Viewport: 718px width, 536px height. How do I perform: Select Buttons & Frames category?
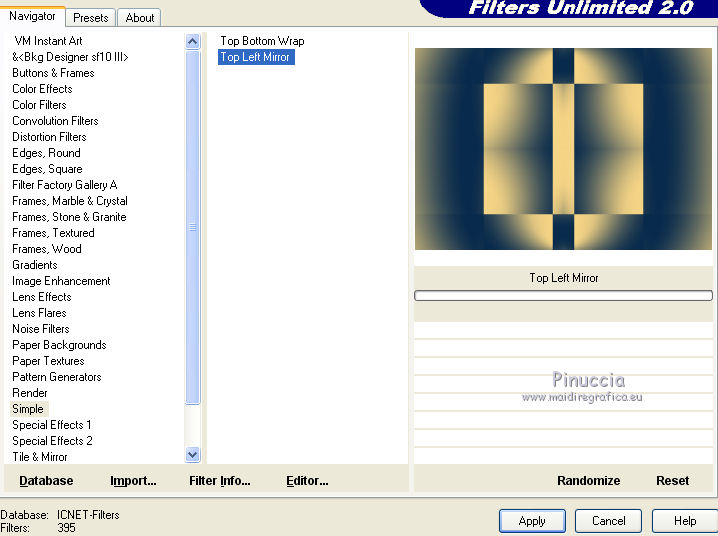click(53, 73)
